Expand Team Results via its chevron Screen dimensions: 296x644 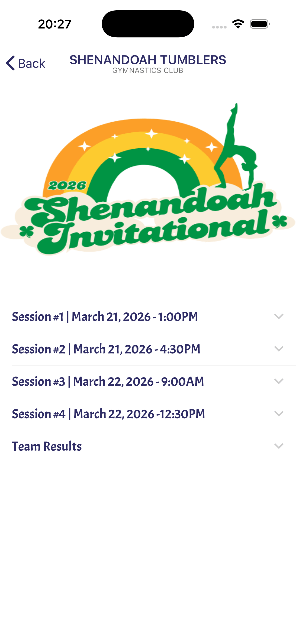(x=279, y=446)
